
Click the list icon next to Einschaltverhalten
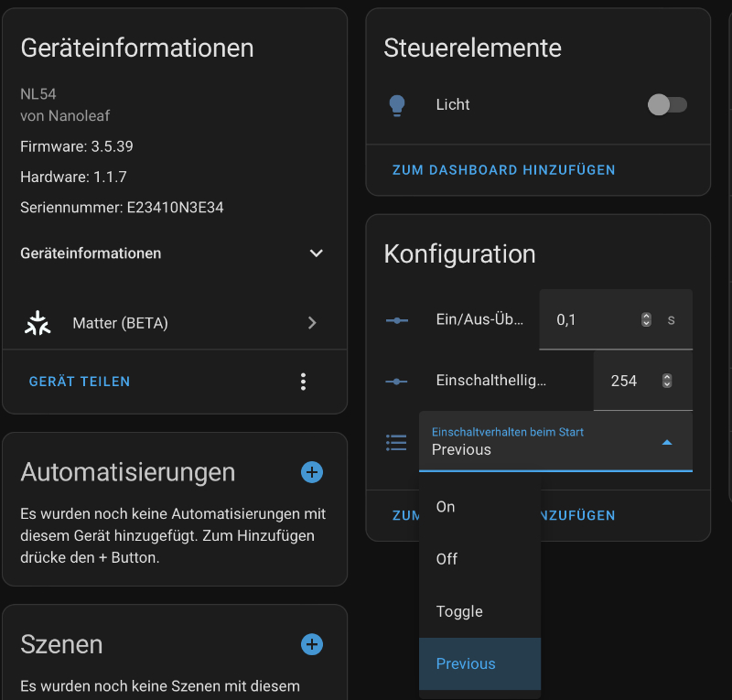click(396, 442)
